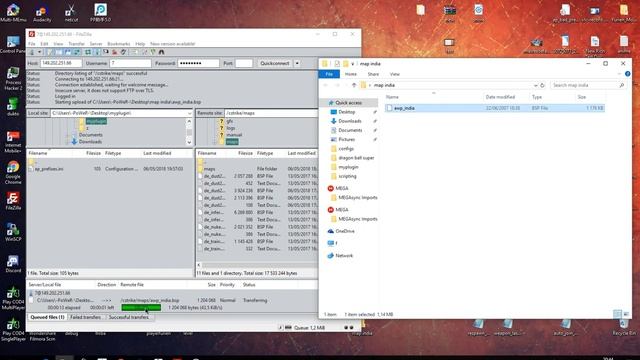Click remote file list horizontal scroll left arrow
The width and height of the screenshot is (640, 360).
point(199,265)
